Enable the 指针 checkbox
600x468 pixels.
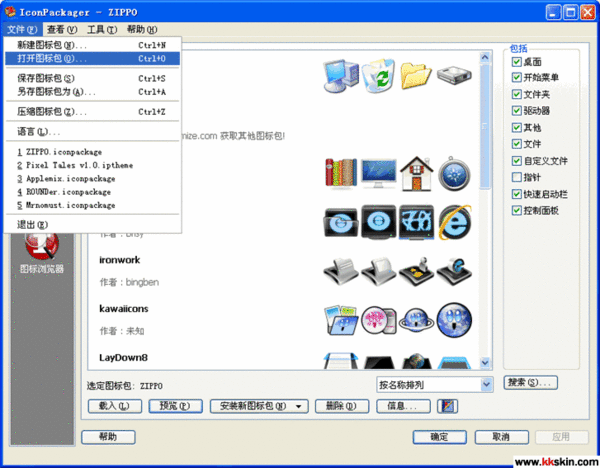(x=517, y=177)
